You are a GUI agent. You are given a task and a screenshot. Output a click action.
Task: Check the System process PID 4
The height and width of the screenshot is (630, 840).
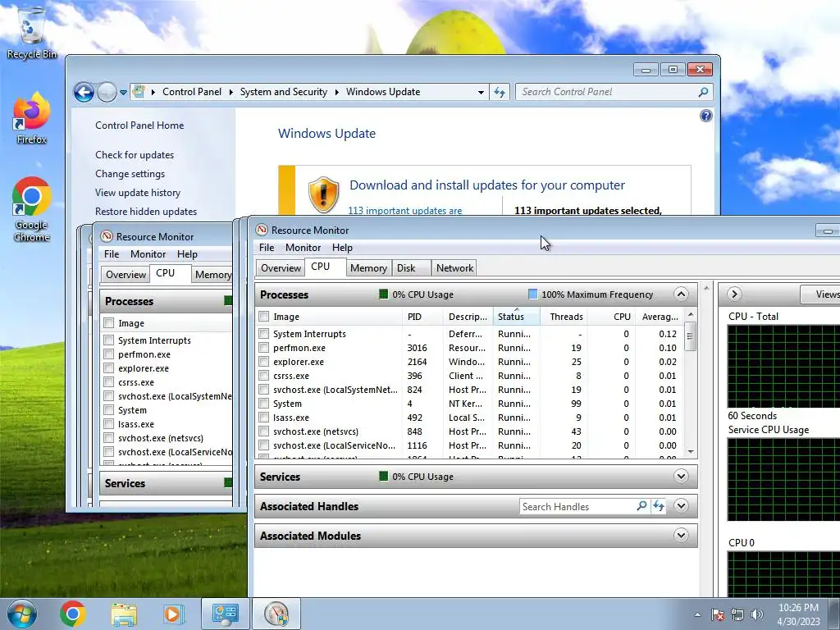(263, 403)
